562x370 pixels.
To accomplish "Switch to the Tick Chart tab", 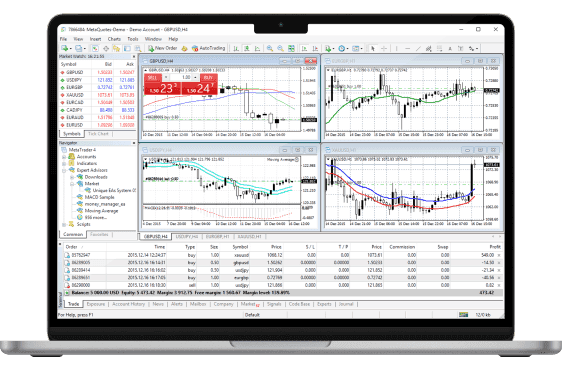I will tap(98, 134).
